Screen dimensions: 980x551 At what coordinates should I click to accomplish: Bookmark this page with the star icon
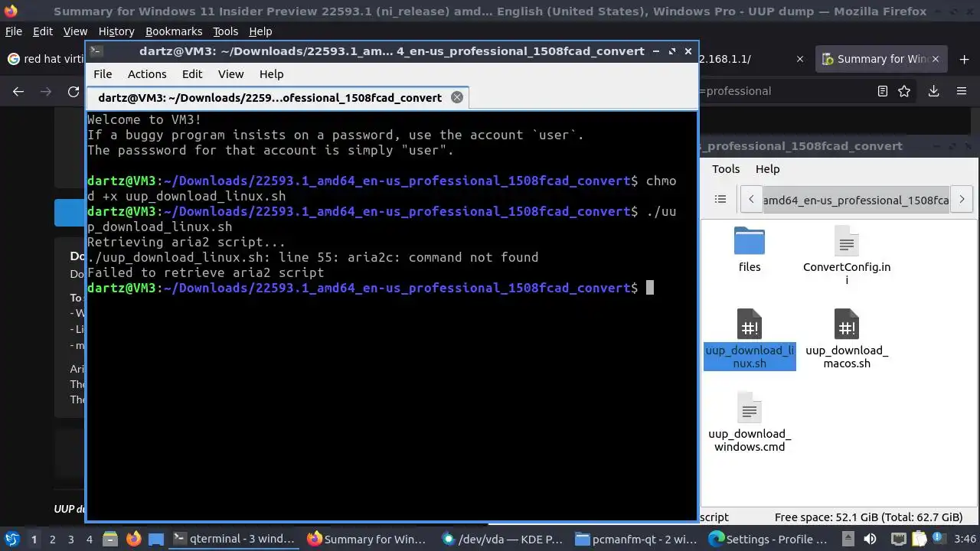coord(904,91)
